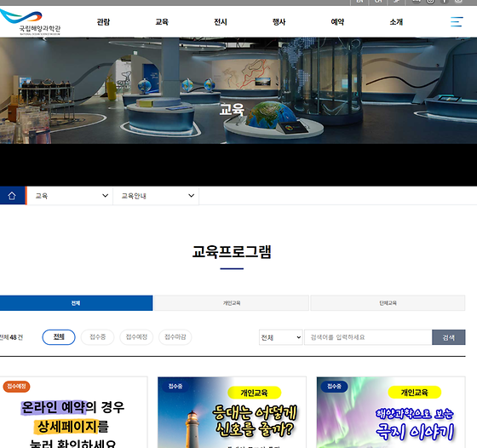This screenshot has width=477, height=448.
Task: Open the 등대는 어떻게 신호를 줄까 program card
Action: tap(232, 412)
